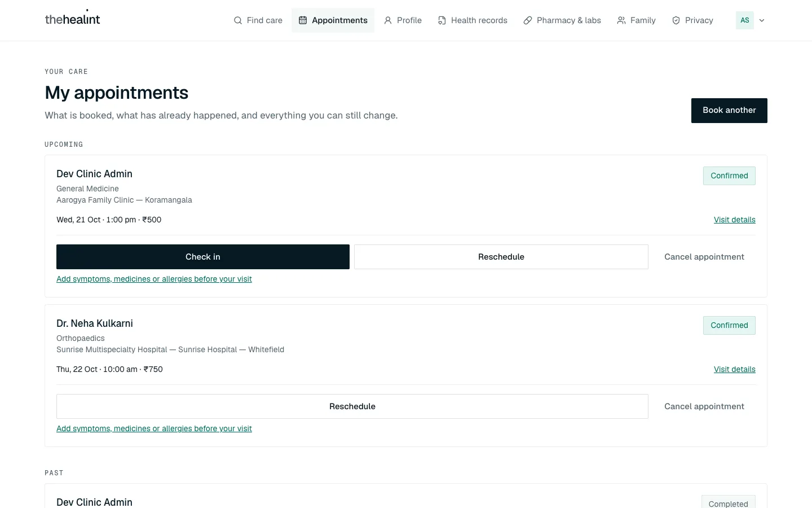812x508 pixels.
Task: Click the 'My appointments' heading
Action: coord(117,93)
